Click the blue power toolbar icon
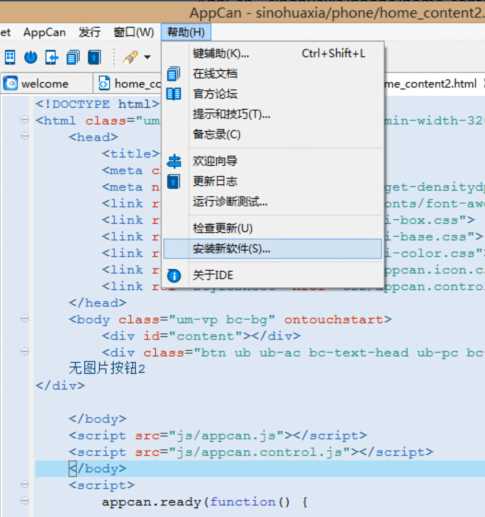Viewport: 485px width, 517px height. point(31,57)
